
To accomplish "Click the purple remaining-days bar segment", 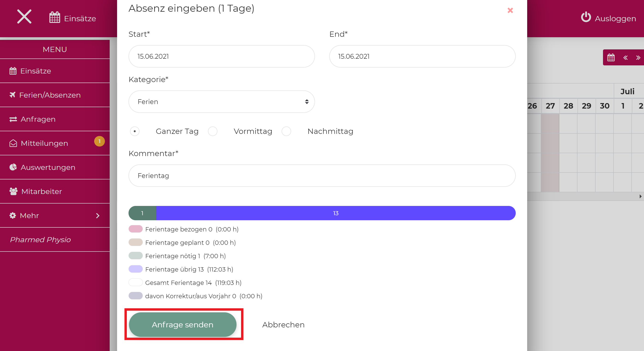I will (x=335, y=213).
